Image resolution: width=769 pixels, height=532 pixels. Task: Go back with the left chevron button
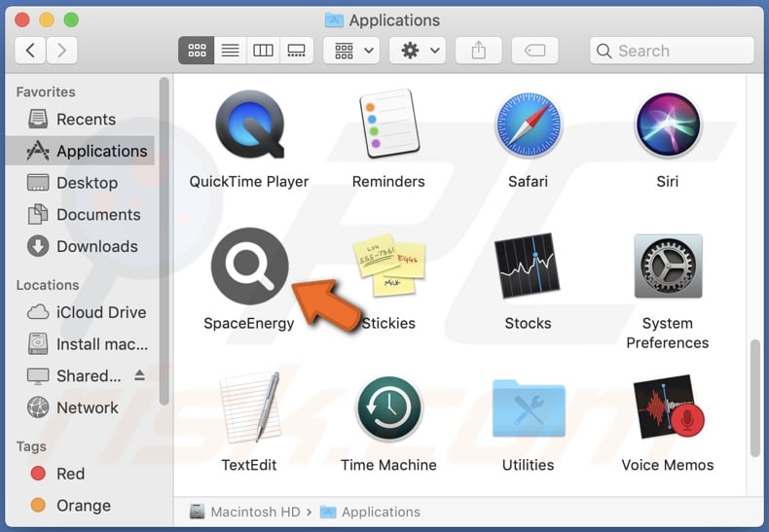pyautogui.click(x=30, y=50)
